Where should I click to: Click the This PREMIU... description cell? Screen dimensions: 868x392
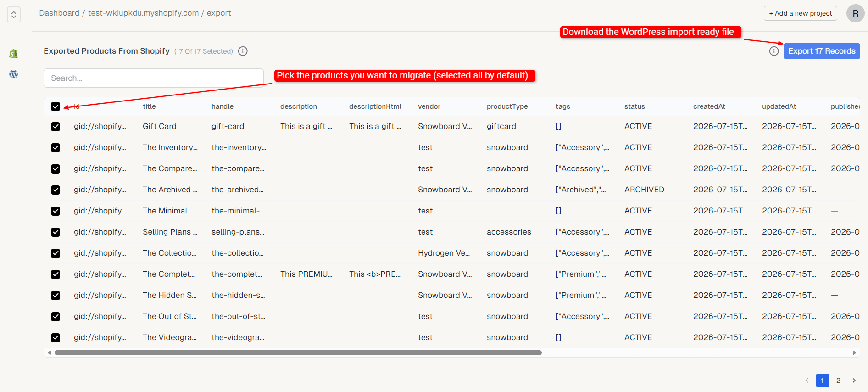tap(306, 274)
